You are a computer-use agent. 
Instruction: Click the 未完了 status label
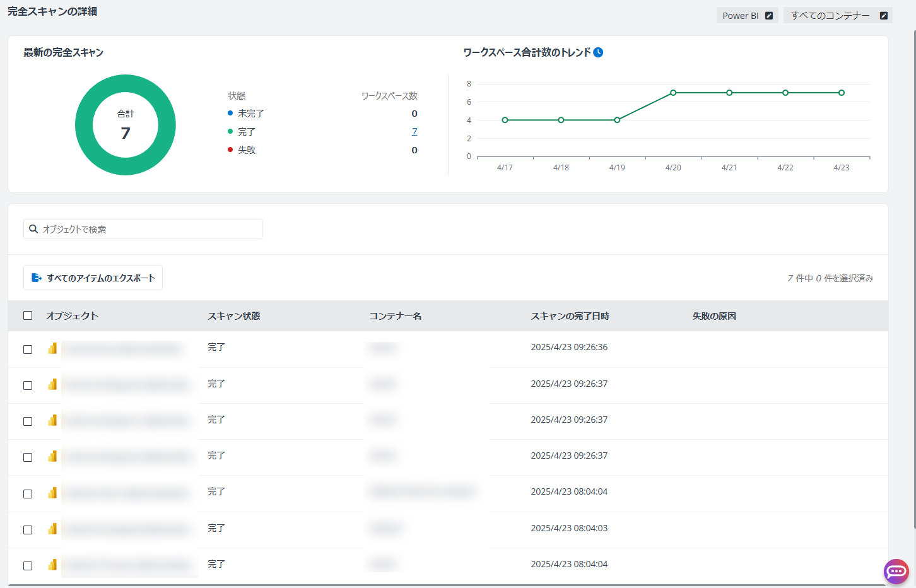[x=251, y=113]
